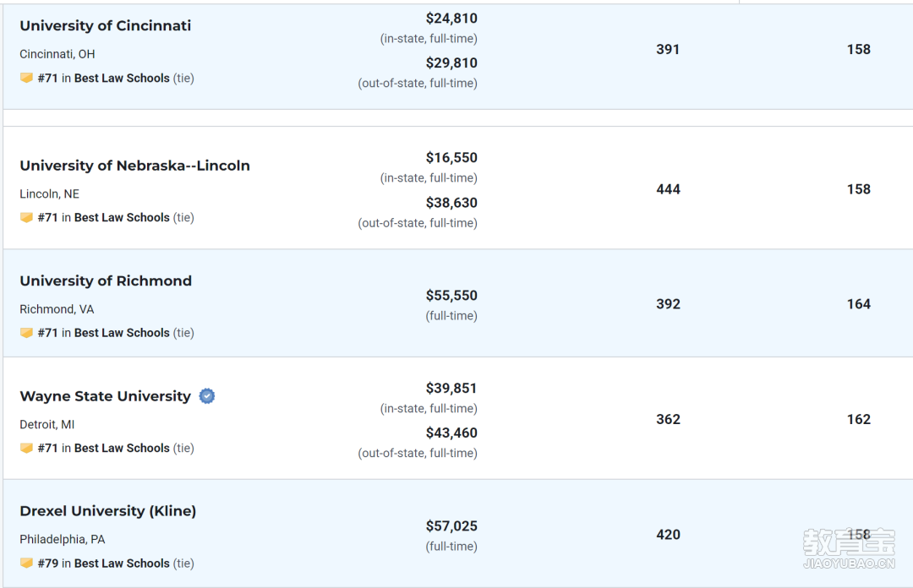Open the University of Nebraska--Lincoln link

point(135,166)
